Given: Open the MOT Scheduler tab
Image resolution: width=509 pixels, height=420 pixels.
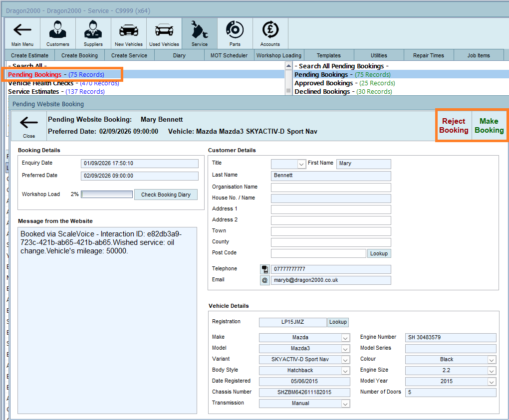Looking at the screenshot, I should pos(229,55).
